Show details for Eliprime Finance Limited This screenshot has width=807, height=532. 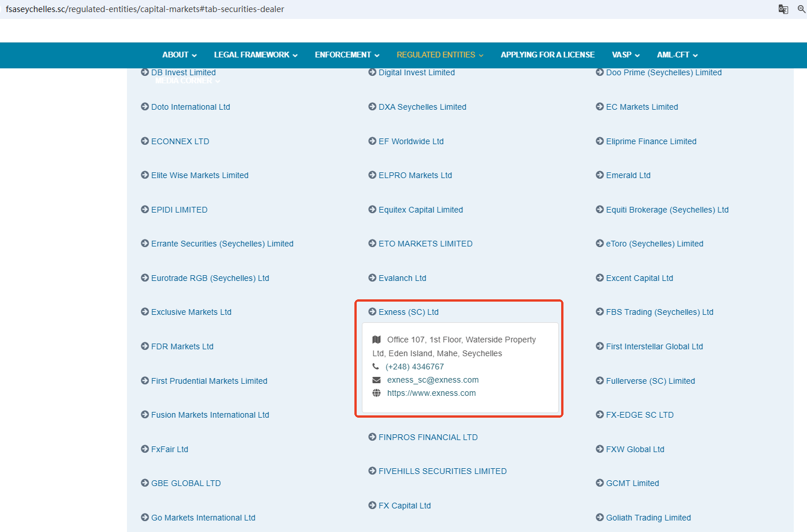coord(651,141)
